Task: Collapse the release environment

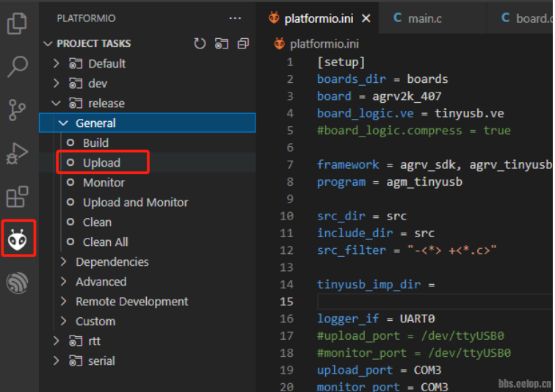Action: 56,103
